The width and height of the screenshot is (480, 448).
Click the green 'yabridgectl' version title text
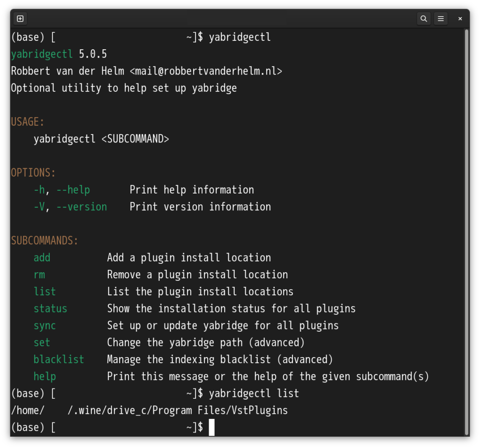coord(42,54)
